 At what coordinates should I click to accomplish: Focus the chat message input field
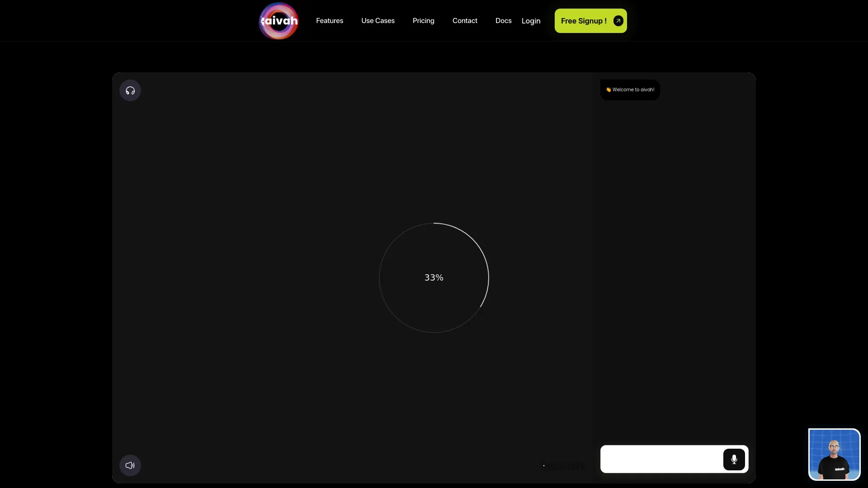(661, 459)
